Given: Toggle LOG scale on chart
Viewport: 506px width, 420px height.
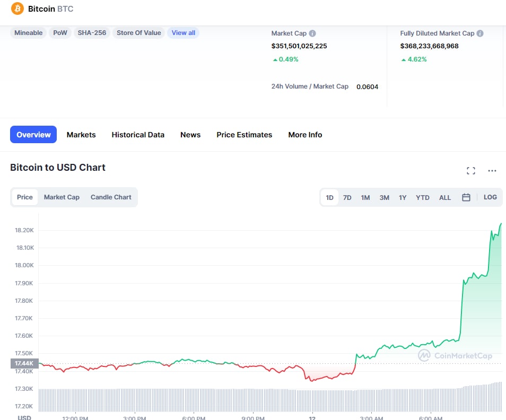Looking at the screenshot, I should click(x=490, y=197).
